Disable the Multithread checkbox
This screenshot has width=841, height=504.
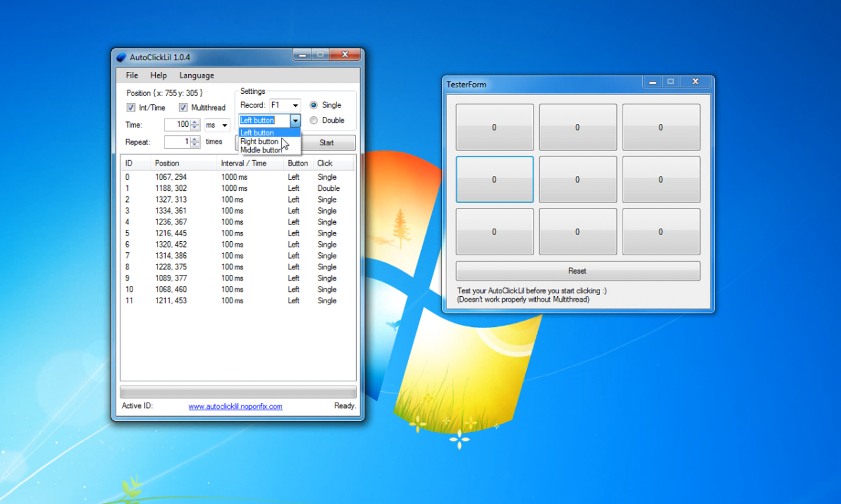tap(183, 108)
